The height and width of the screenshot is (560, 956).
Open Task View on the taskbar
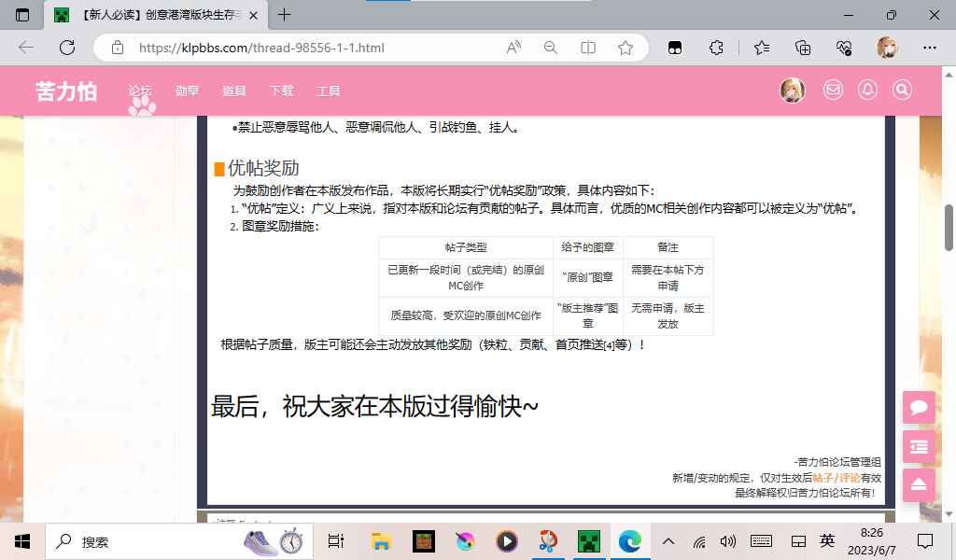335,541
